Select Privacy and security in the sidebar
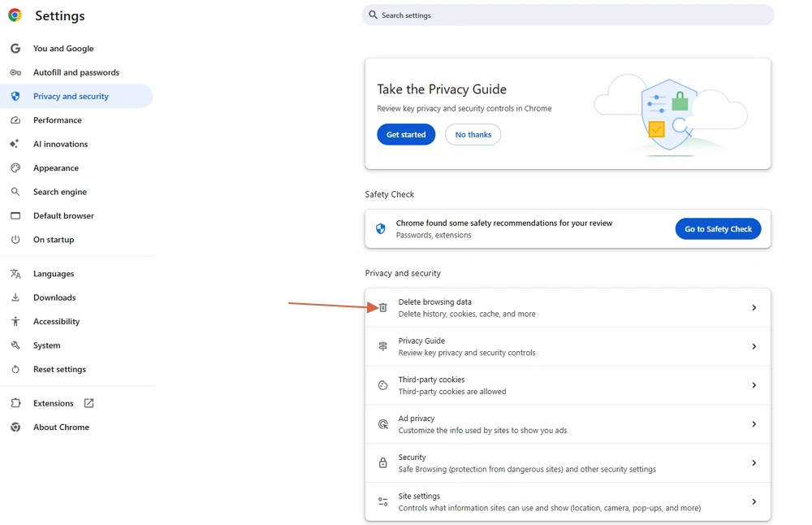 click(x=76, y=96)
